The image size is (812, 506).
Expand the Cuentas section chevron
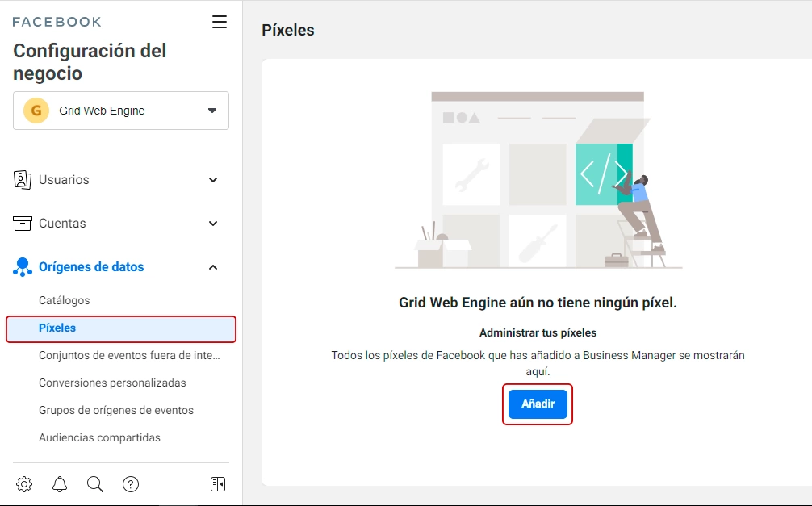[x=213, y=224]
